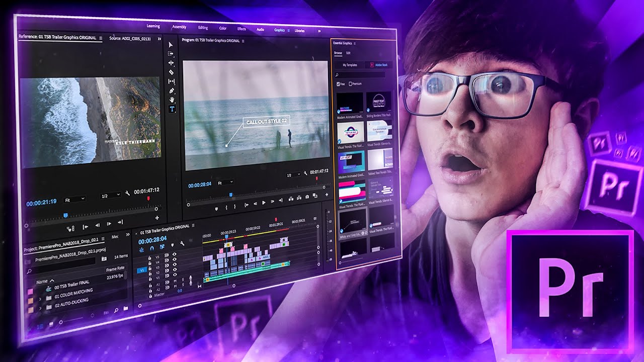Image resolution: width=644 pixels, height=362 pixels.
Task: Add a timeline marker via marker icon
Action: [x=173, y=245]
